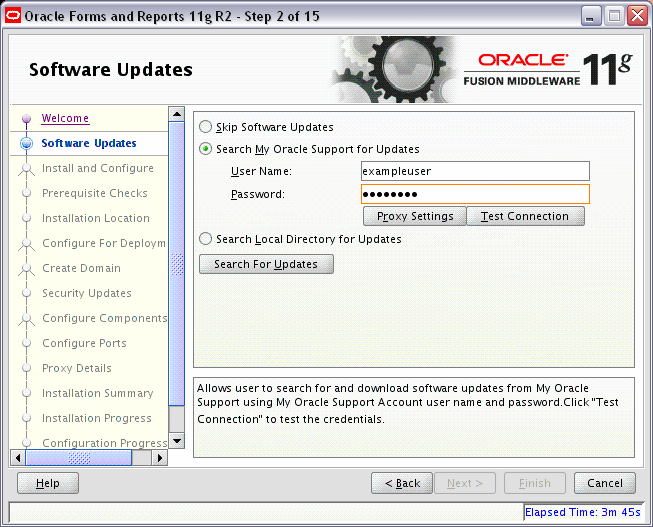Click the Elapsed Time status text
This screenshot has width=653, height=527.
(x=583, y=512)
